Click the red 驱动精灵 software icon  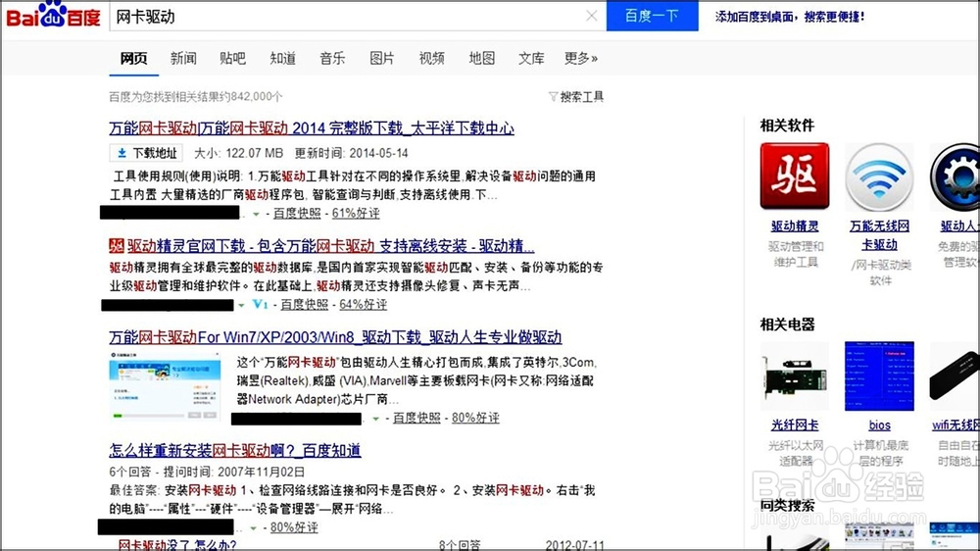(x=795, y=175)
